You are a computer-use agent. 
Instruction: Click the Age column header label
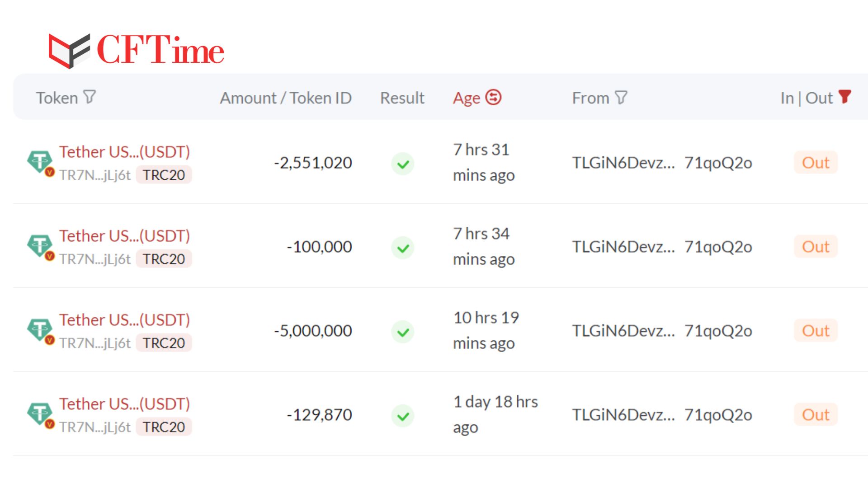(x=466, y=98)
